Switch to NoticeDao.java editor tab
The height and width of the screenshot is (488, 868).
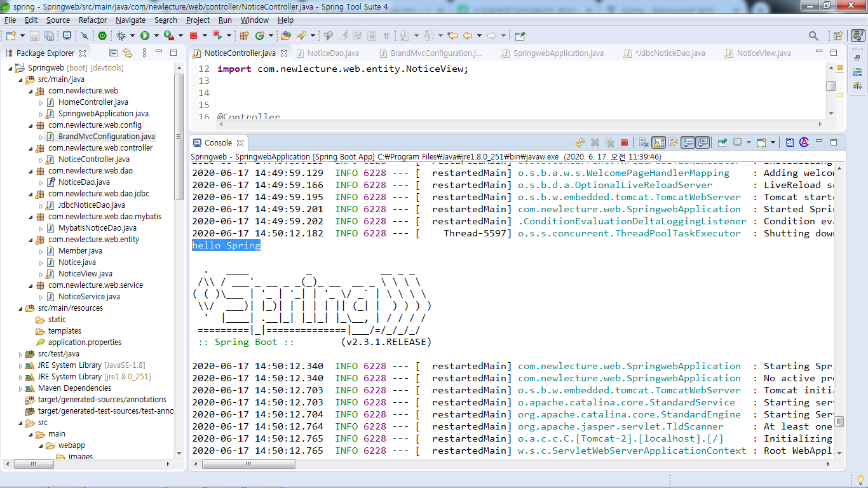333,53
